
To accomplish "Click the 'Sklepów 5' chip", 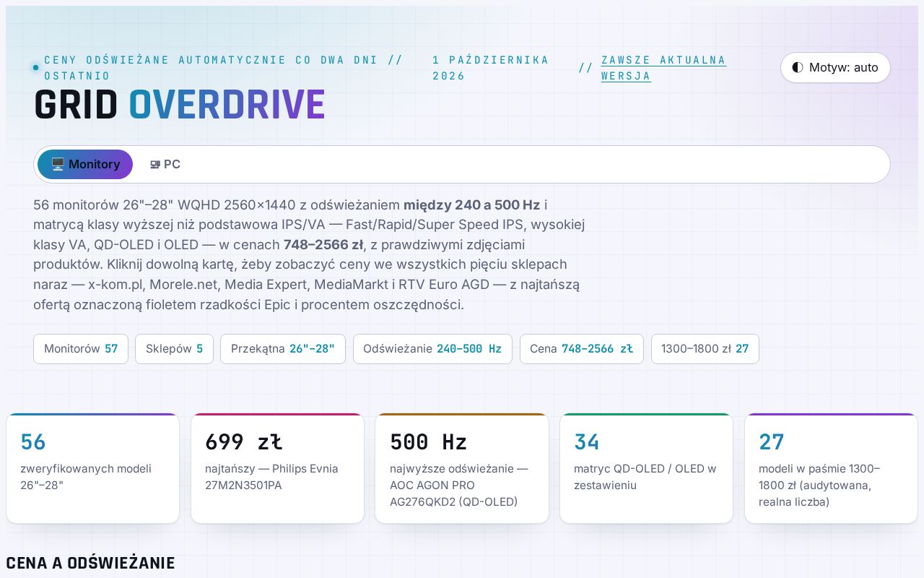I will click(174, 349).
